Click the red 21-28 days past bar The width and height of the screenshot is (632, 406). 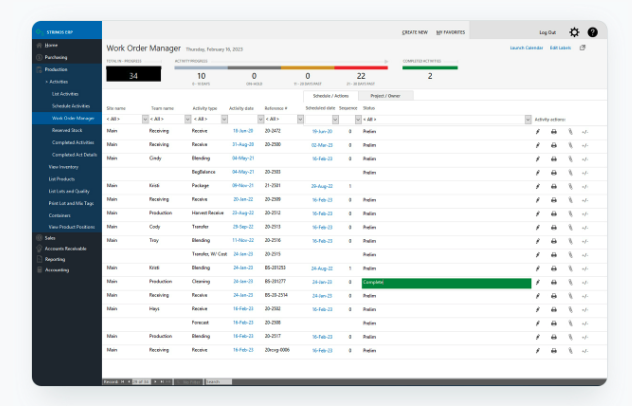click(361, 68)
